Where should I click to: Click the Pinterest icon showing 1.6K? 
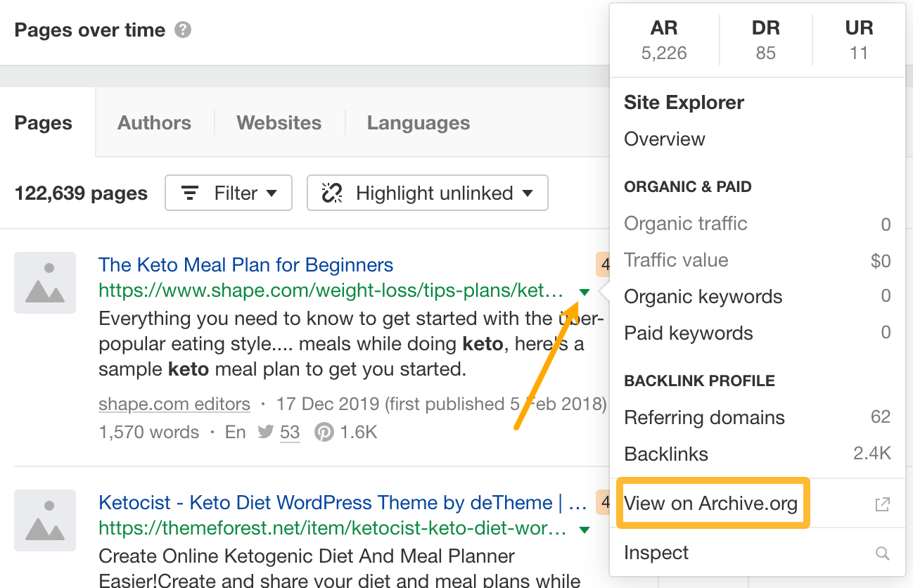click(324, 432)
